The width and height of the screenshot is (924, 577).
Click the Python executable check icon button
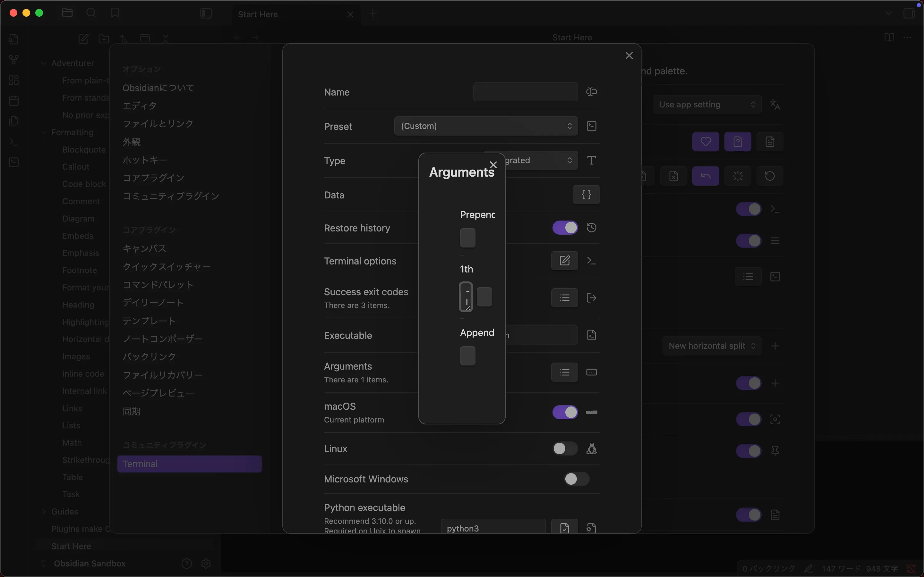point(564,528)
